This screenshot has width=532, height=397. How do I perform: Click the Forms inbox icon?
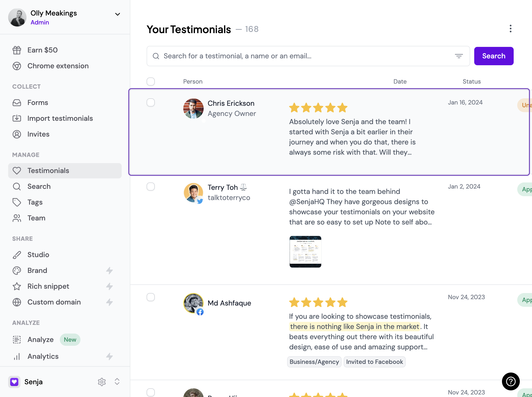[x=17, y=103]
